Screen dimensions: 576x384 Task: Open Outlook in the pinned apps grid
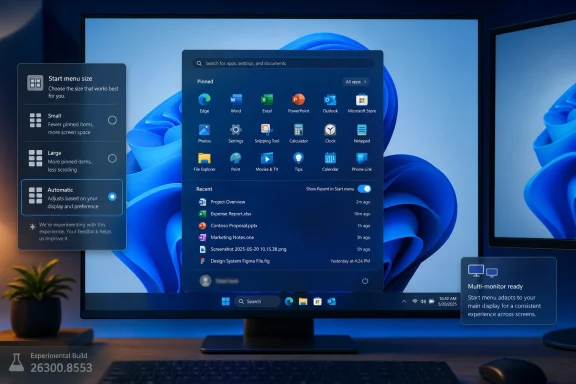click(330, 103)
